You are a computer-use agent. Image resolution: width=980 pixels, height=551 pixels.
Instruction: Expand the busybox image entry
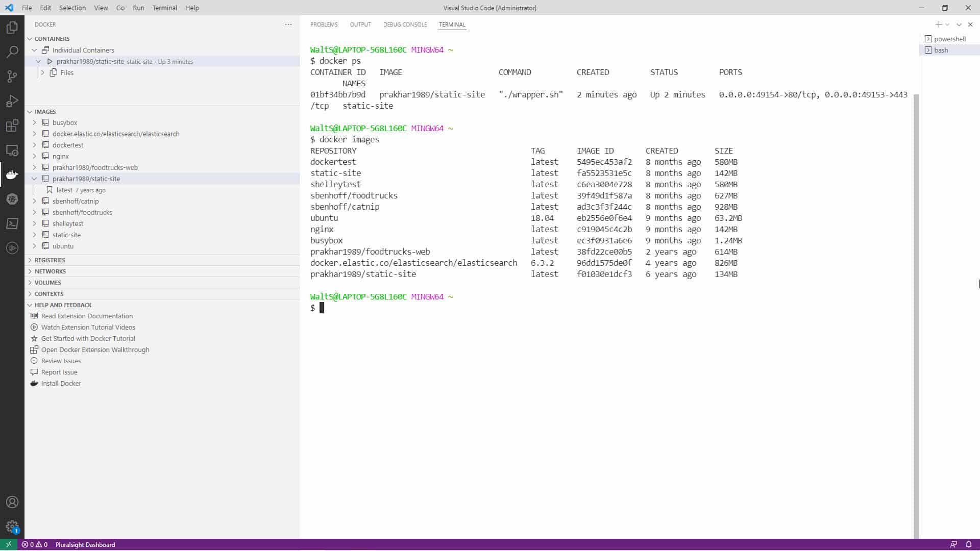34,122
